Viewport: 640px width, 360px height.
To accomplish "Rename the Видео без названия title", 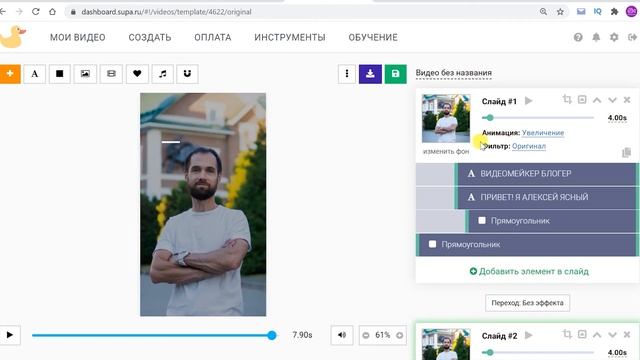I will click(453, 73).
